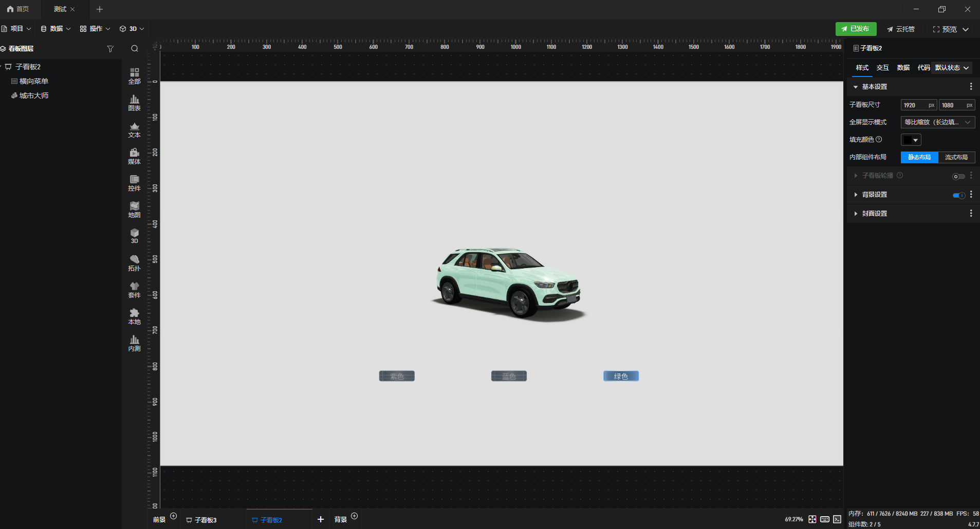Open the 全屏显示模式 dropdown
The image size is (980, 529).
(938, 122)
